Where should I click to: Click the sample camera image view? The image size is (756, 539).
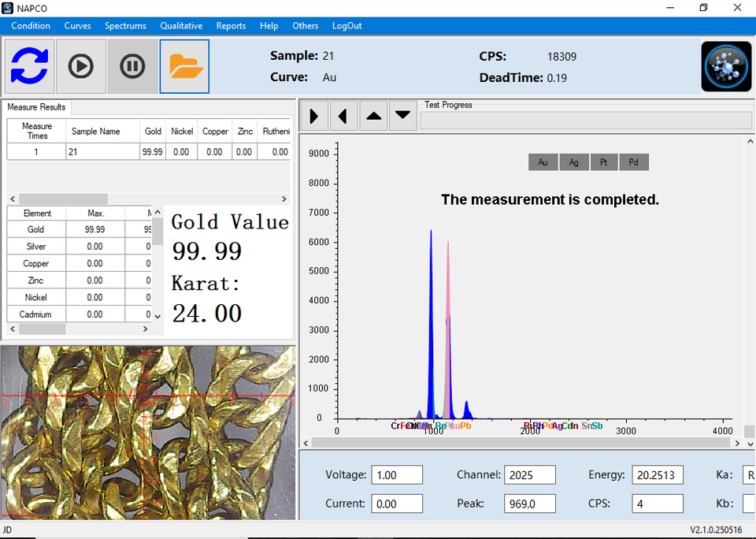[x=148, y=432]
